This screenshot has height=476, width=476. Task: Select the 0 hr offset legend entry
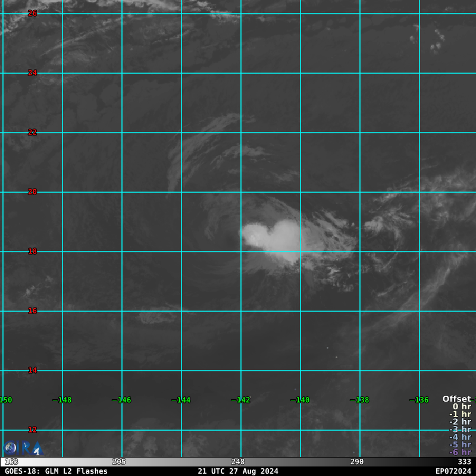[461, 406]
